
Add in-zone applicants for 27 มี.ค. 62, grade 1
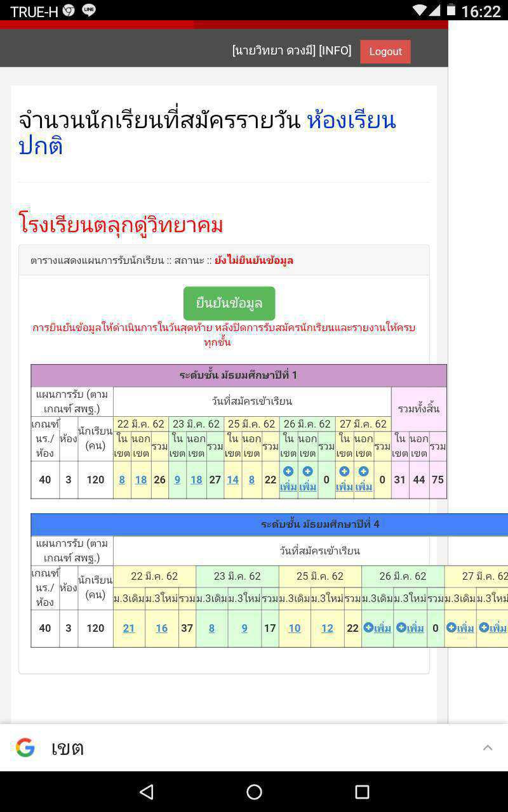point(344,480)
